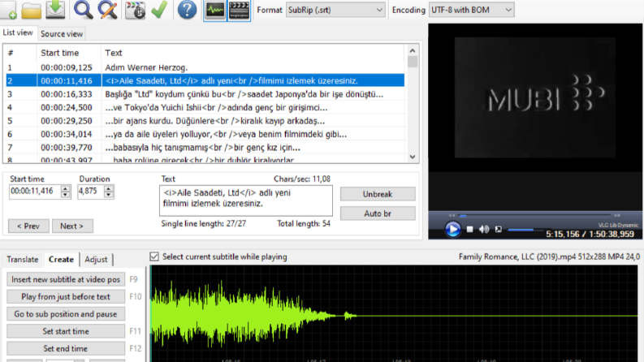Stop the video with the stop icon

[x=470, y=229]
